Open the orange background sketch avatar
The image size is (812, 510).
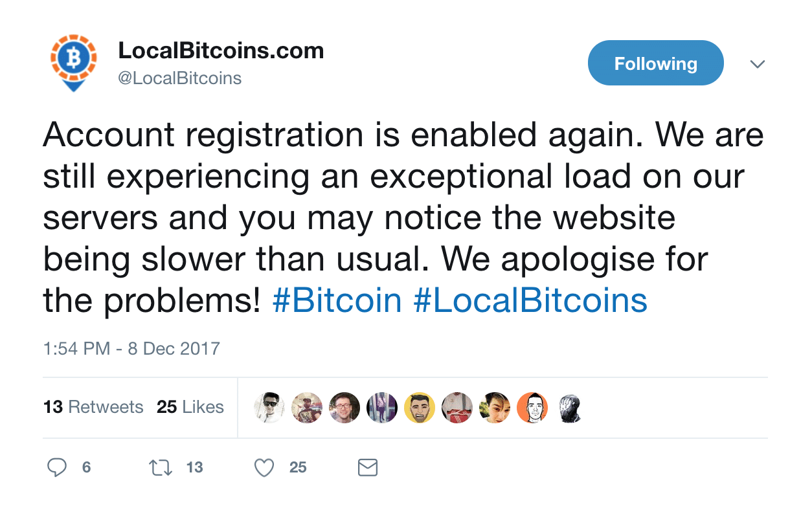pos(532,408)
